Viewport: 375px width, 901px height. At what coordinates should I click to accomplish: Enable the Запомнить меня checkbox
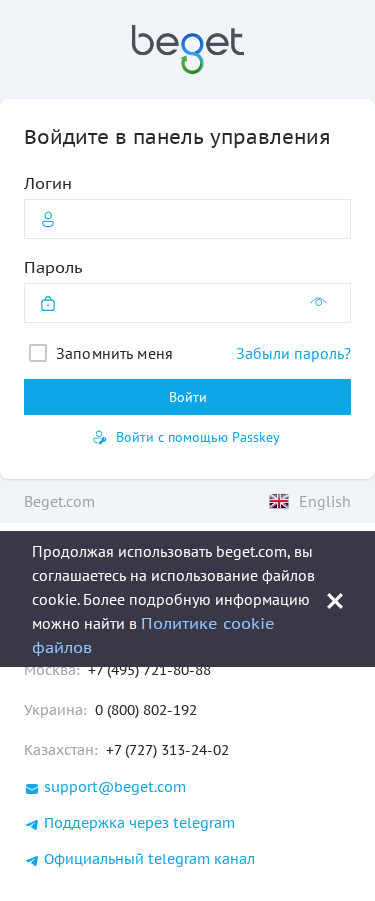[x=38, y=353]
